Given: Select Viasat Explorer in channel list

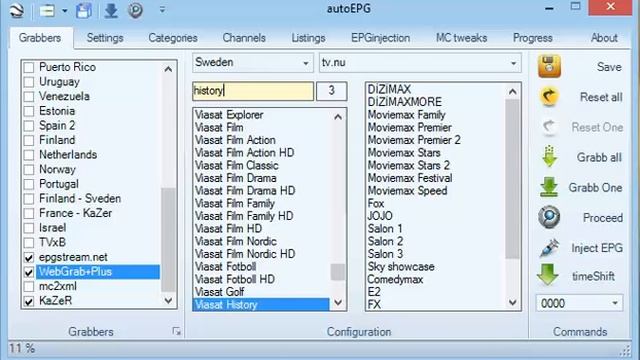Looking at the screenshot, I should click(x=229, y=115).
